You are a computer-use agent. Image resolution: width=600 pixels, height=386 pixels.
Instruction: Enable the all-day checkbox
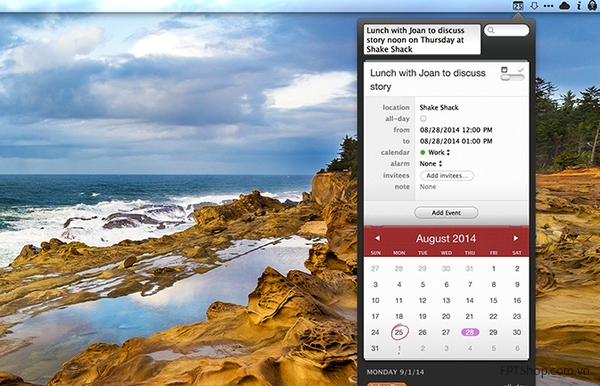point(423,119)
